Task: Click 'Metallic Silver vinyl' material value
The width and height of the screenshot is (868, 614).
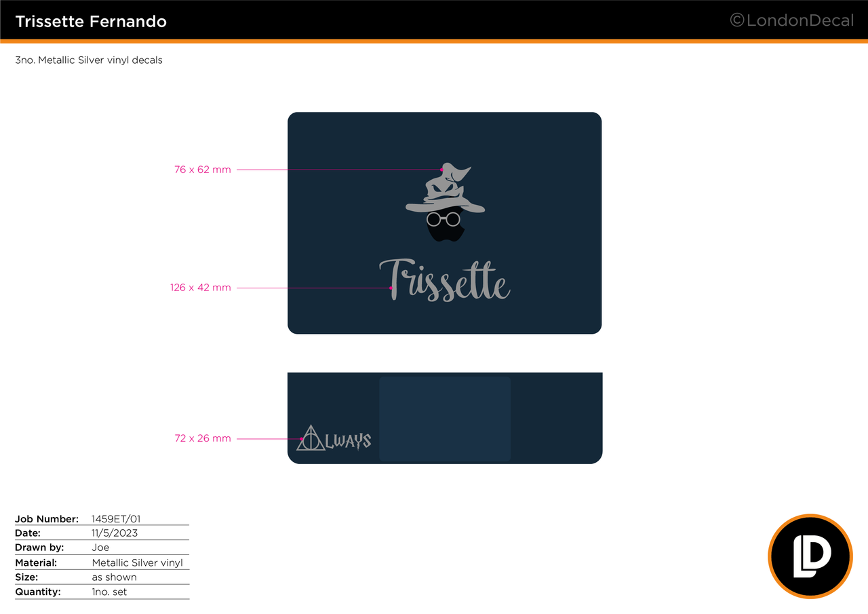Action: click(138, 562)
